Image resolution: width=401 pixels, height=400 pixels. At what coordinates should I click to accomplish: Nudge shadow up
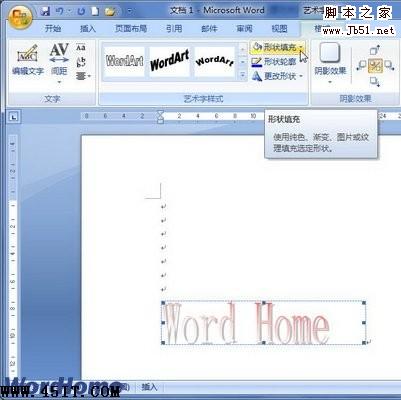[x=375, y=50]
